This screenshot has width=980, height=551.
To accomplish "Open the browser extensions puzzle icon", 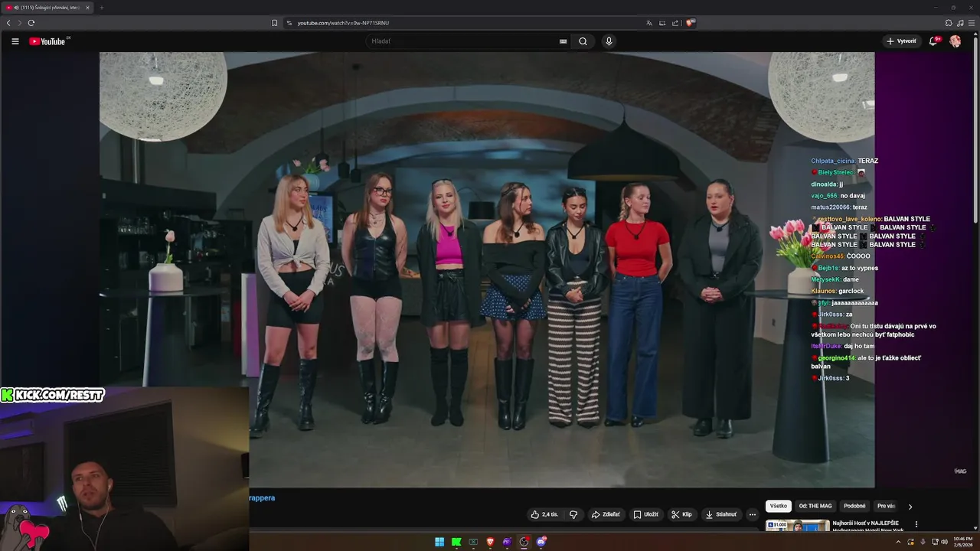I will click(949, 23).
